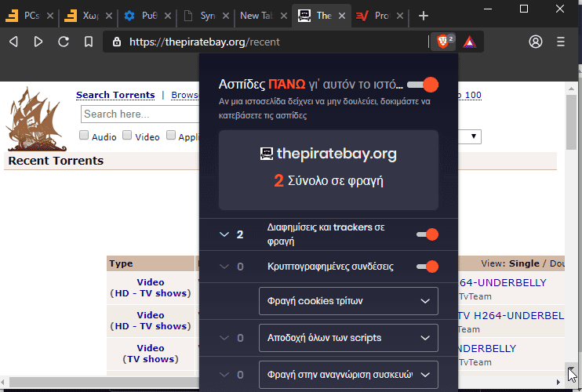Toggle the main Shields switch off

point(423,85)
